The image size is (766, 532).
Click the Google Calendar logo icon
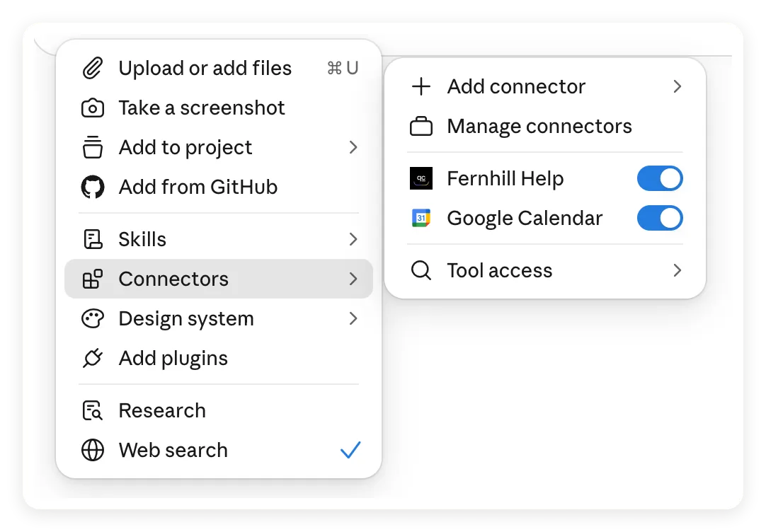coord(421,218)
